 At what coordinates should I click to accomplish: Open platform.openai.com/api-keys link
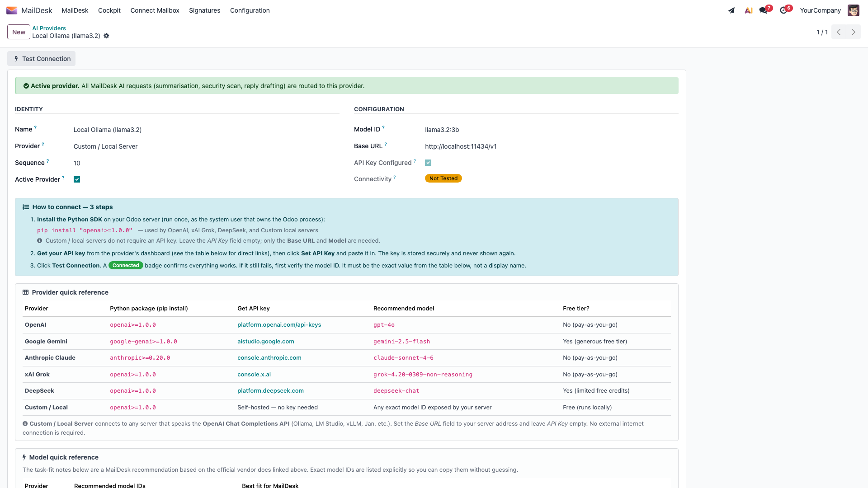coord(279,325)
